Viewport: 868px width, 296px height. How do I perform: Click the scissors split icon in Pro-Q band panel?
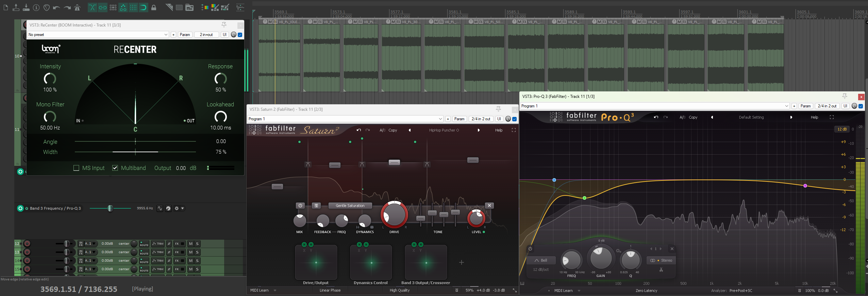(661, 270)
